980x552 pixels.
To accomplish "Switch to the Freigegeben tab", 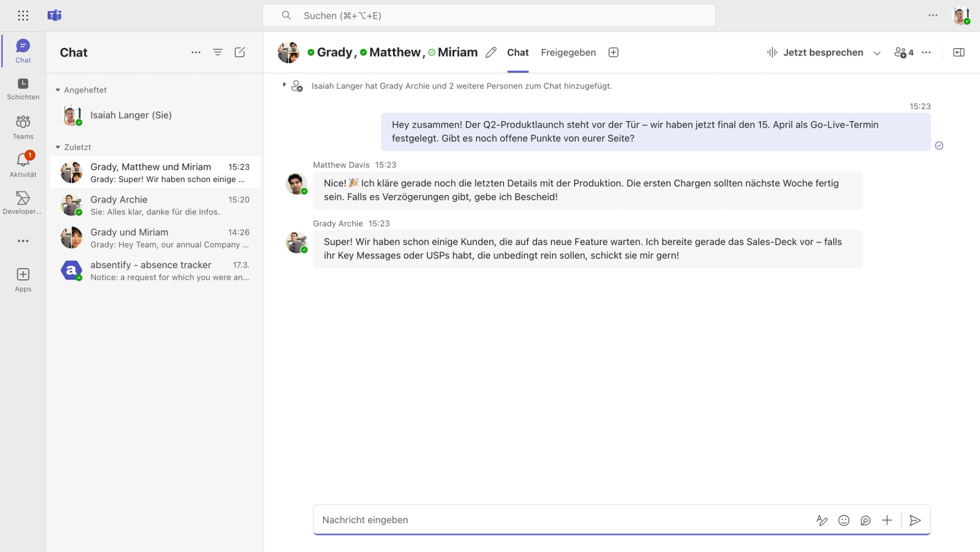I will click(568, 53).
